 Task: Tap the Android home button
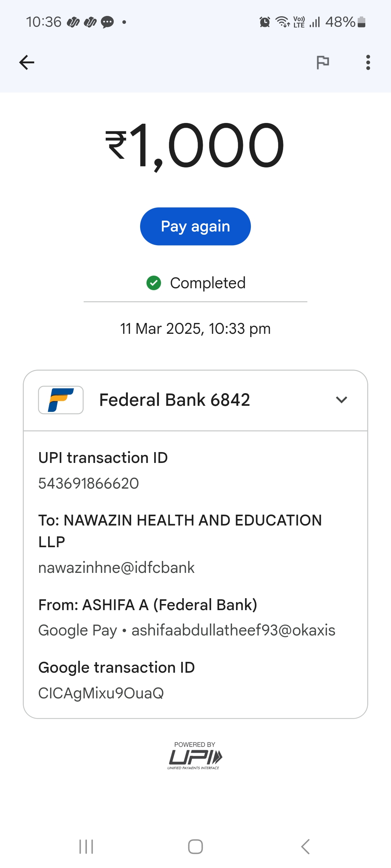click(195, 847)
